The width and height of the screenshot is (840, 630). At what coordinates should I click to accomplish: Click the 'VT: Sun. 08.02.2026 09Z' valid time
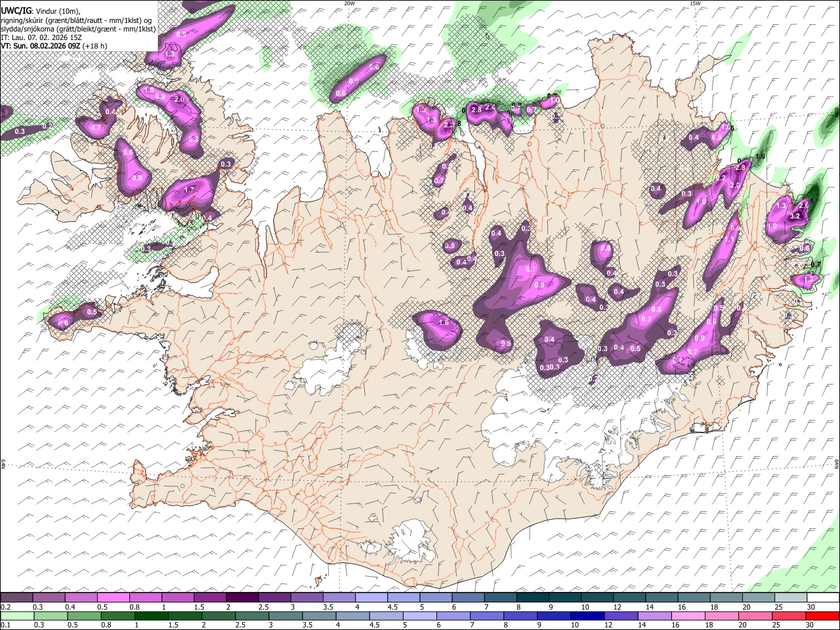[40, 46]
